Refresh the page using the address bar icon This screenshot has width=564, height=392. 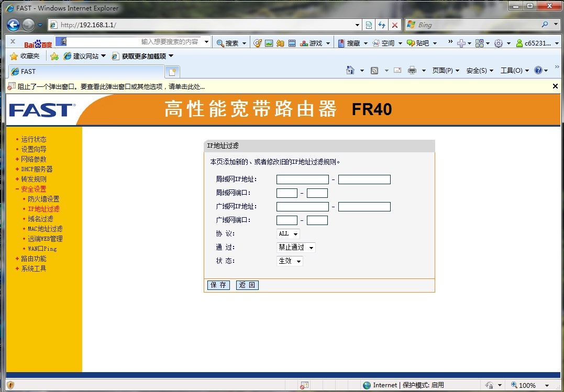pyautogui.click(x=382, y=25)
